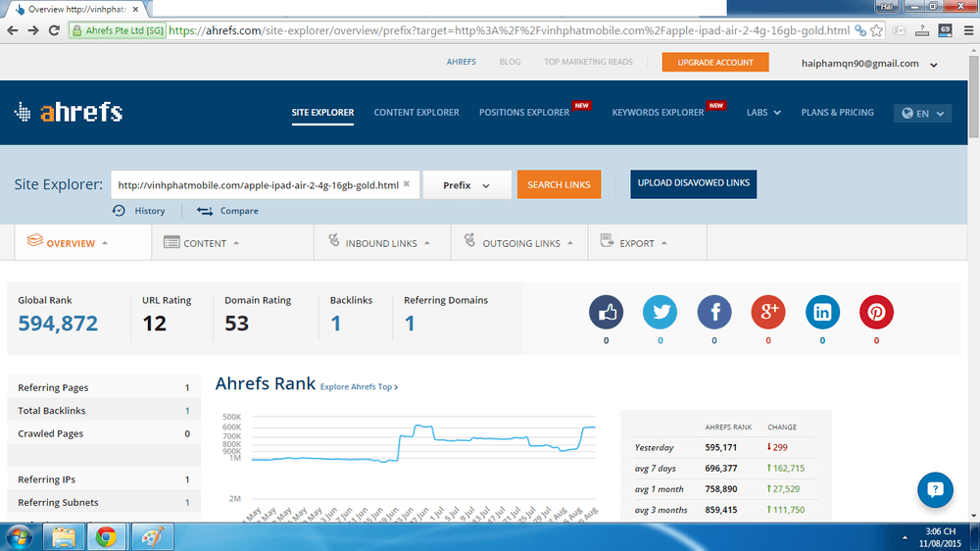Click the thumbs-up likes icon
Screen dimensions: 980x551
(x=606, y=312)
